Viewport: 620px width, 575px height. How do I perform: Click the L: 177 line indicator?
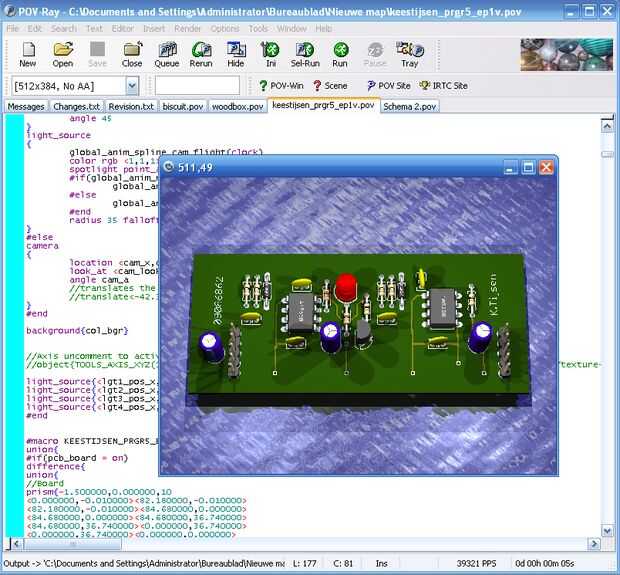click(x=304, y=563)
